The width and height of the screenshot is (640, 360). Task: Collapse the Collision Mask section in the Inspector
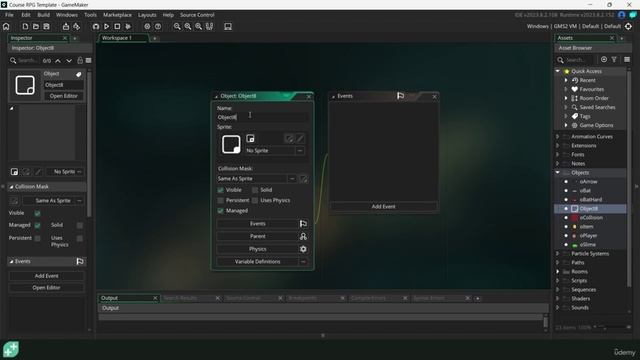[x=11, y=187]
